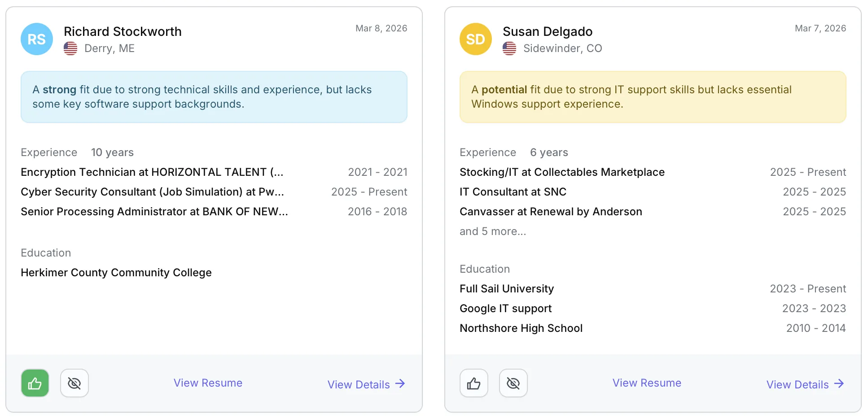Click the arrow next to Susan's View Details

click(x=839, y=384)
